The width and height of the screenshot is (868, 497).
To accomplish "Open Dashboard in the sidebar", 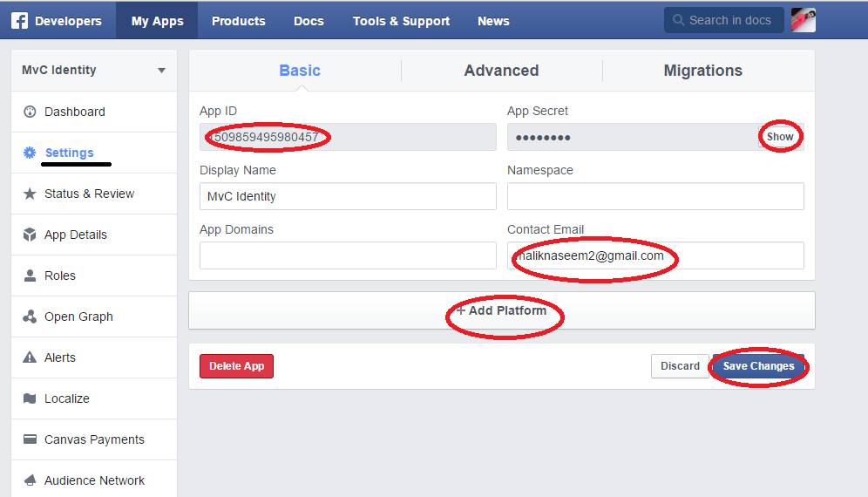I will coord(94,112).
